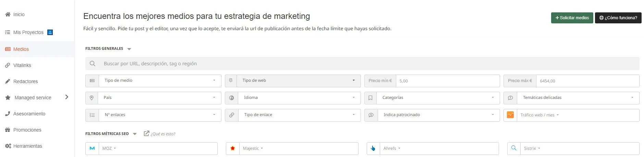Click the ¿Cómo funciona? button

point(618,18)
